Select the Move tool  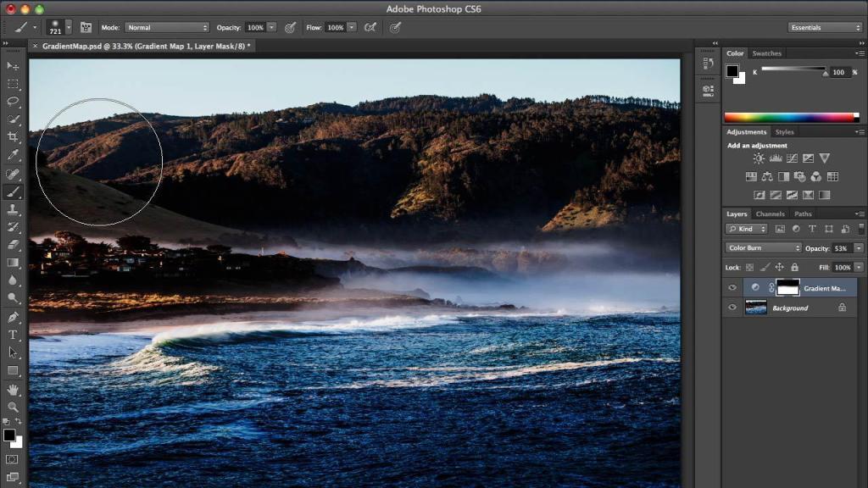(x=13, y=65)
